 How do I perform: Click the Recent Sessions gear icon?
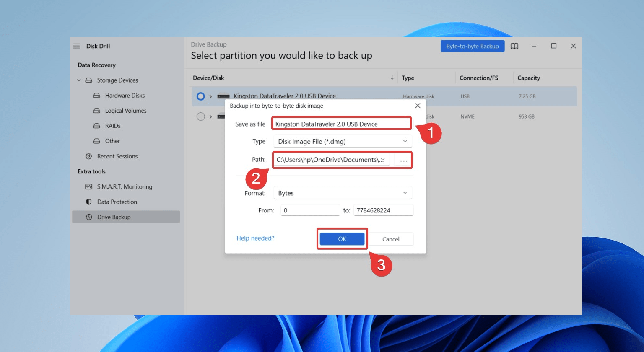[88, 156]
